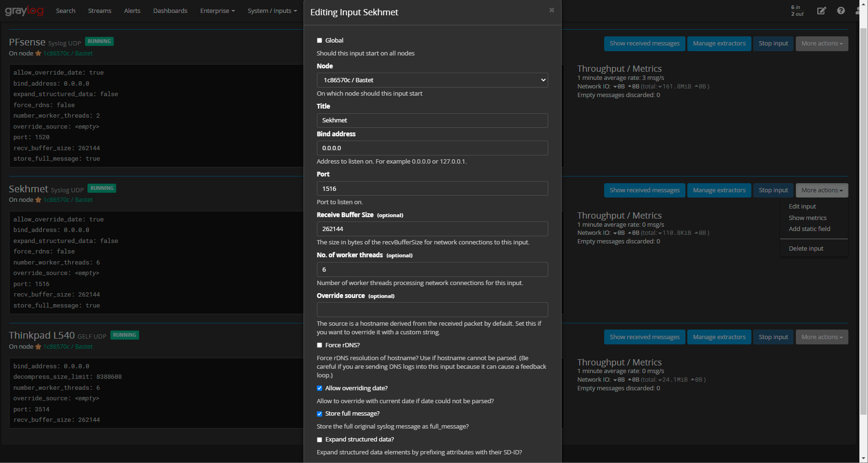Expand More actions for Thinkpad L540 input
Image resolution: width=868 pixels, height=463 pixels.
point(822,337)
